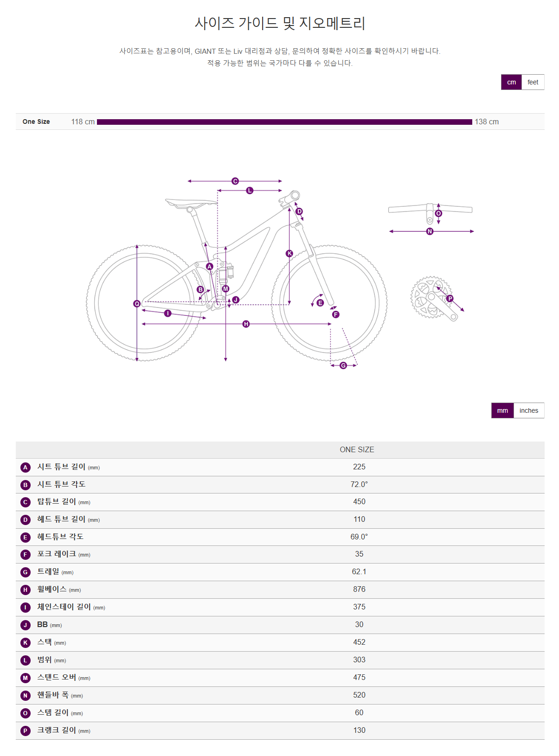Switch geometry units to inches

tap(528, 410)
